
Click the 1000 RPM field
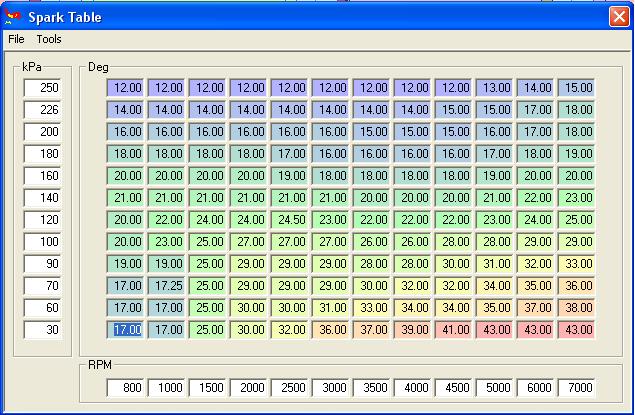point(166,387)
